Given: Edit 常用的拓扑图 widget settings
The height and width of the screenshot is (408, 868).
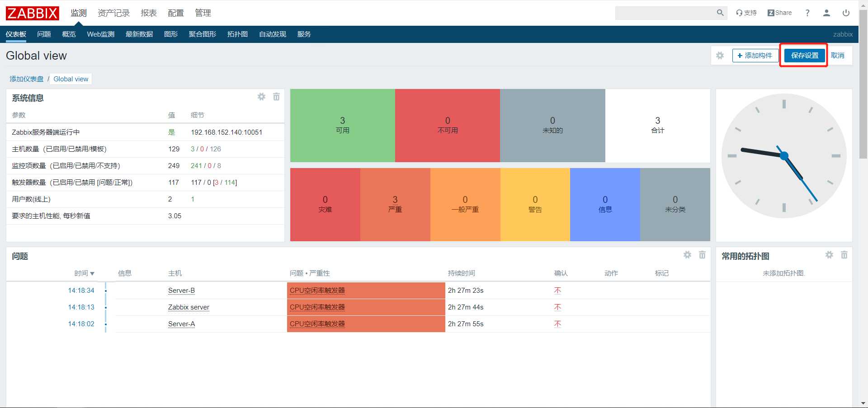Looking at the screenshot, I should (829, 255).
